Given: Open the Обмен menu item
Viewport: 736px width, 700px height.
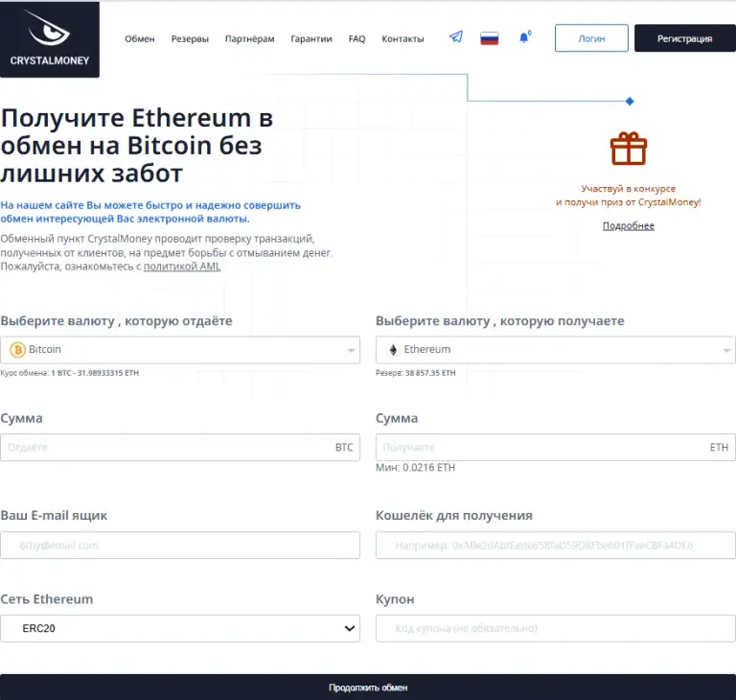Looking at the screenshot, I should [139, 39].
